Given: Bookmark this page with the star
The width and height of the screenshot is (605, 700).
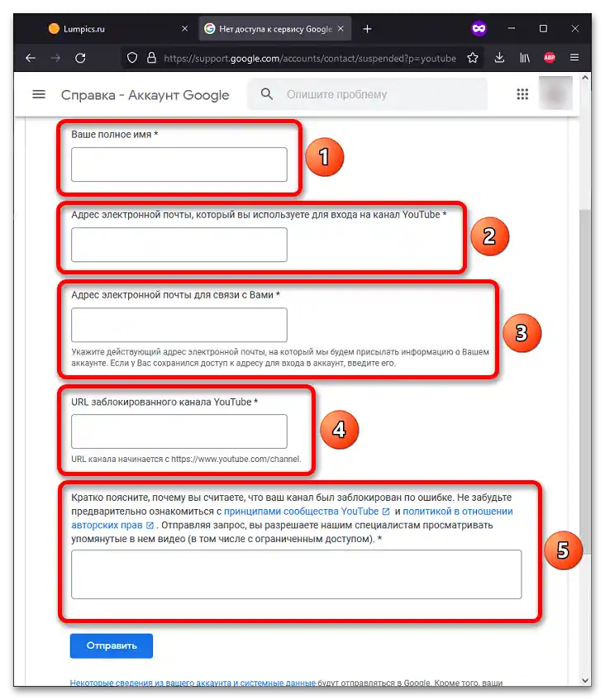Looking at the screenshot, I should (473, 58).
